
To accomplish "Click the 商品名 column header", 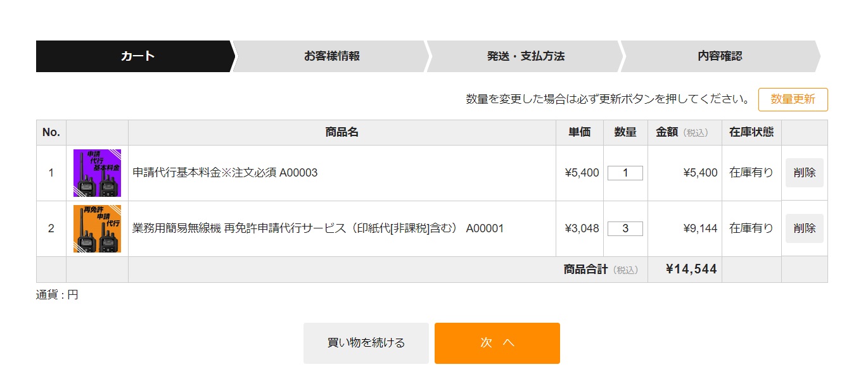I will [341, 132].
